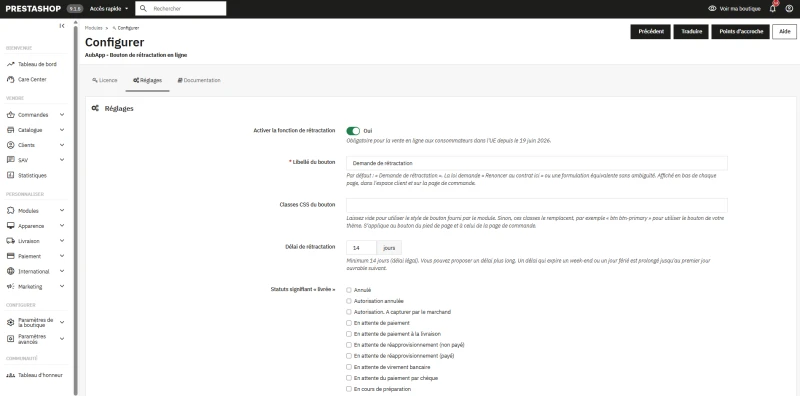Click the Paiement card icon
This screenshot has width=800, height=396.
point(11,256)
